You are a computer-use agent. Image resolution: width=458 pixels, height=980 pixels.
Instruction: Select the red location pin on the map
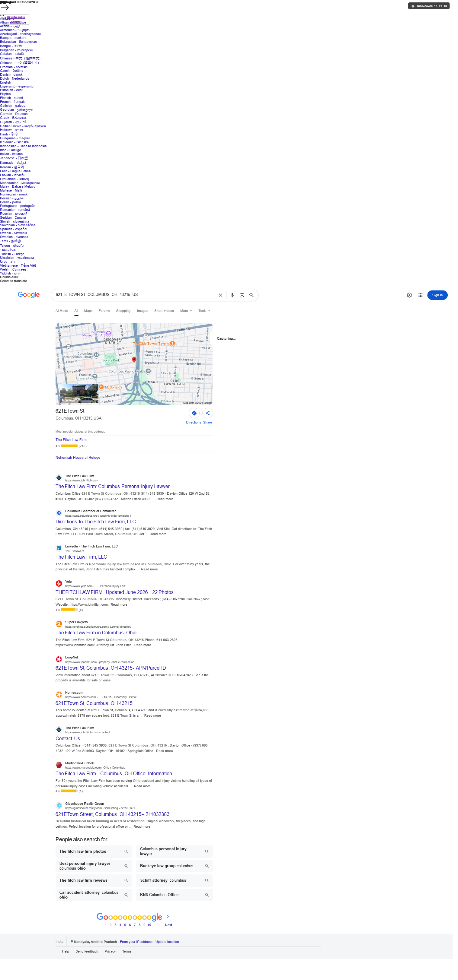[x=136, y=364]
